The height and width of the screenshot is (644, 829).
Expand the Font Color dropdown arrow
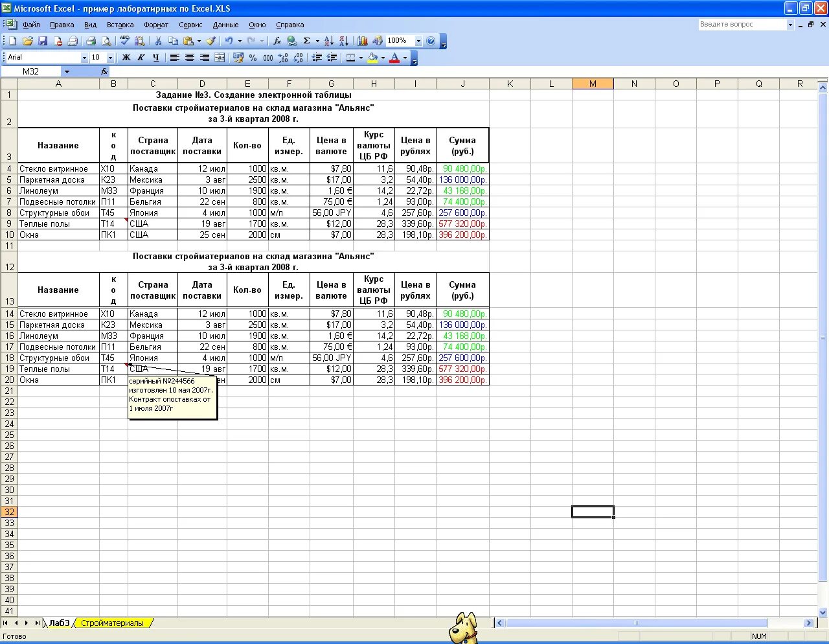coord(405,58)
